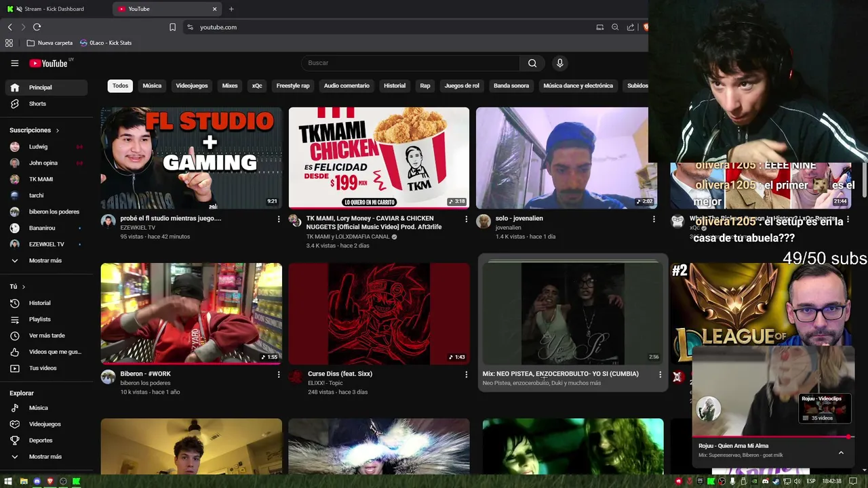The width and height of the screenshot is (868, 488).
Task: Click the YouTube Buscar search field
Action: (410, 63)
